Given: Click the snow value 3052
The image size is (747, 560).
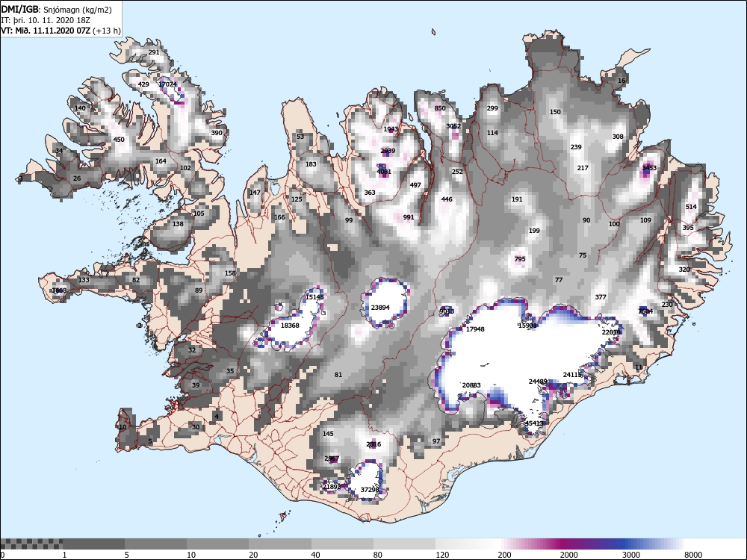Looking at the screenshot, I should [453, 126].
